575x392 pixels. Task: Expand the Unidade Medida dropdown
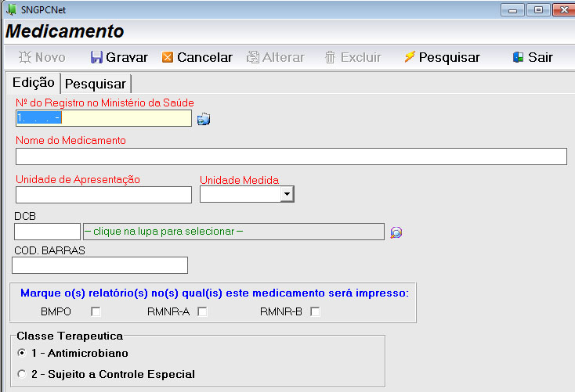pos(287,194)
